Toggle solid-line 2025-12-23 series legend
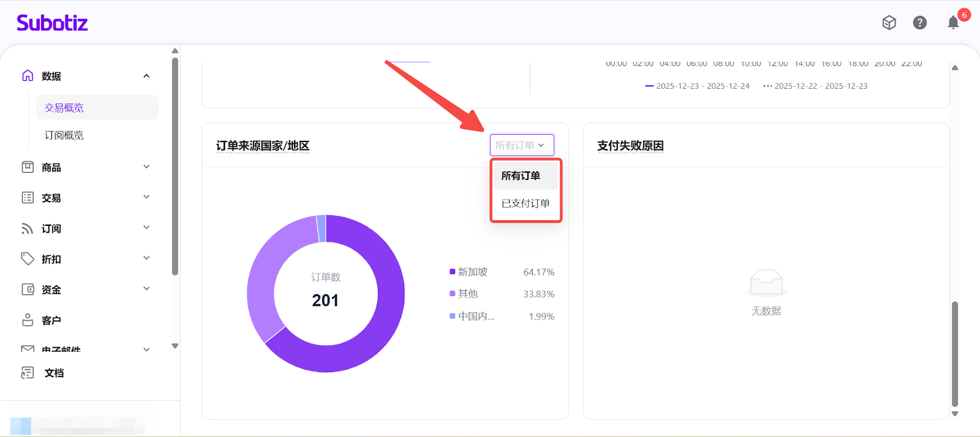Screen dimensions: 980x437 [697, 86]
